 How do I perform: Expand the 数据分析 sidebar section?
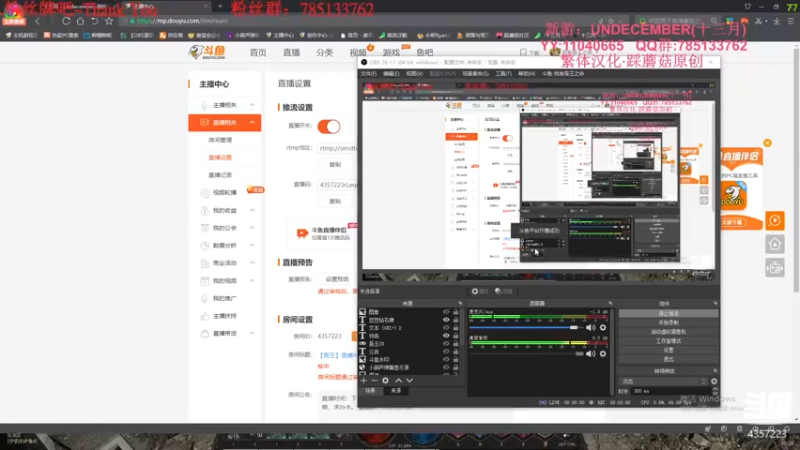tap(252, 245)
